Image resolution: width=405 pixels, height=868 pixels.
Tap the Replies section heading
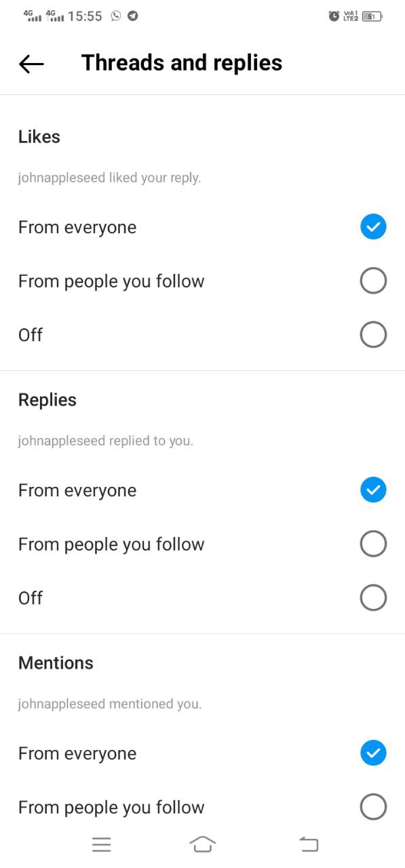tap(47, 400)
